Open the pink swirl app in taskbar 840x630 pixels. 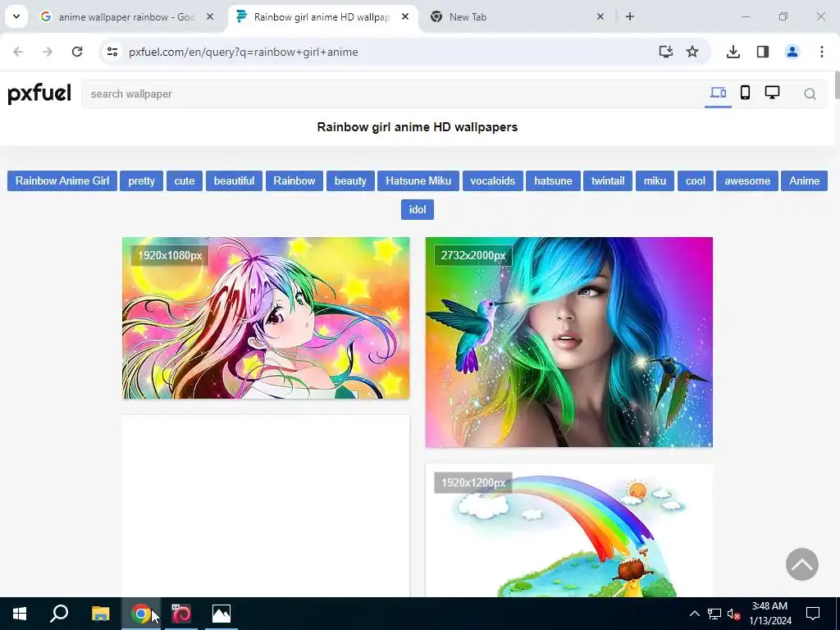[181, 614]
